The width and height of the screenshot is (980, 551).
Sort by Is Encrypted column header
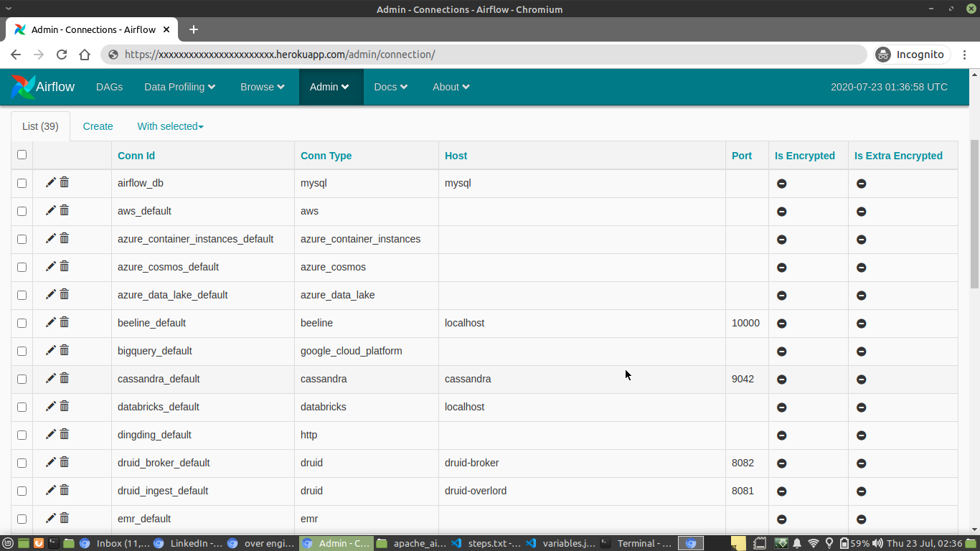(x=805, y=156)
